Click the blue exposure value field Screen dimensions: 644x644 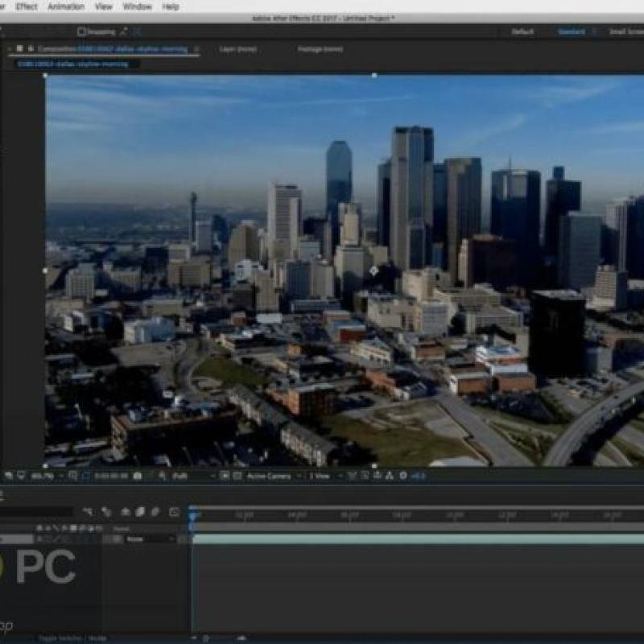click(x=419, y=476)
